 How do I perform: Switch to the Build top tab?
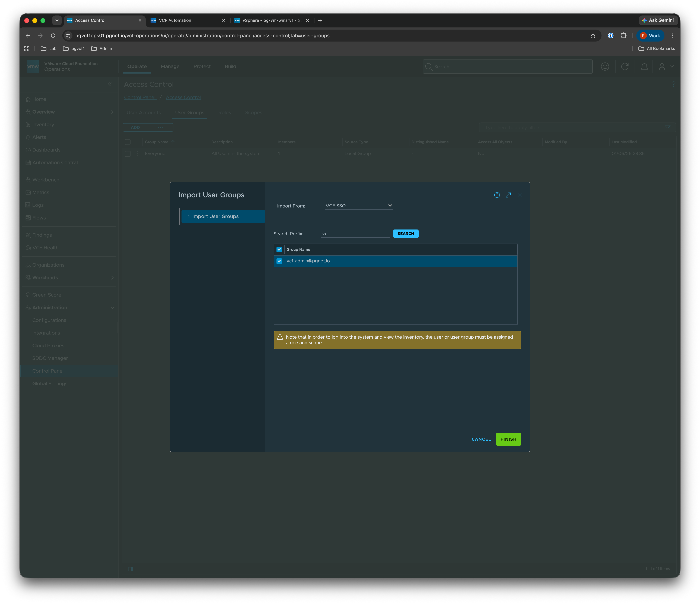230,67
